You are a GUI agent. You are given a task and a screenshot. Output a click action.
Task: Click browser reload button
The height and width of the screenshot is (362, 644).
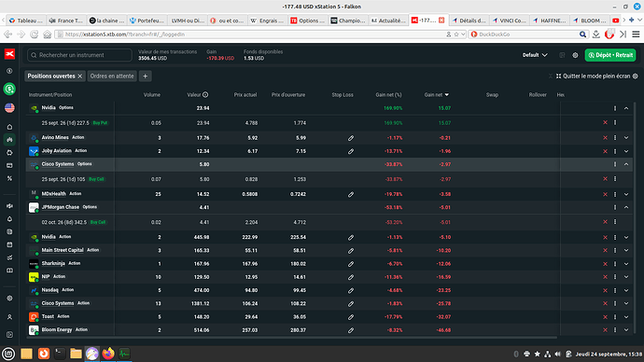tap(35, 35)
